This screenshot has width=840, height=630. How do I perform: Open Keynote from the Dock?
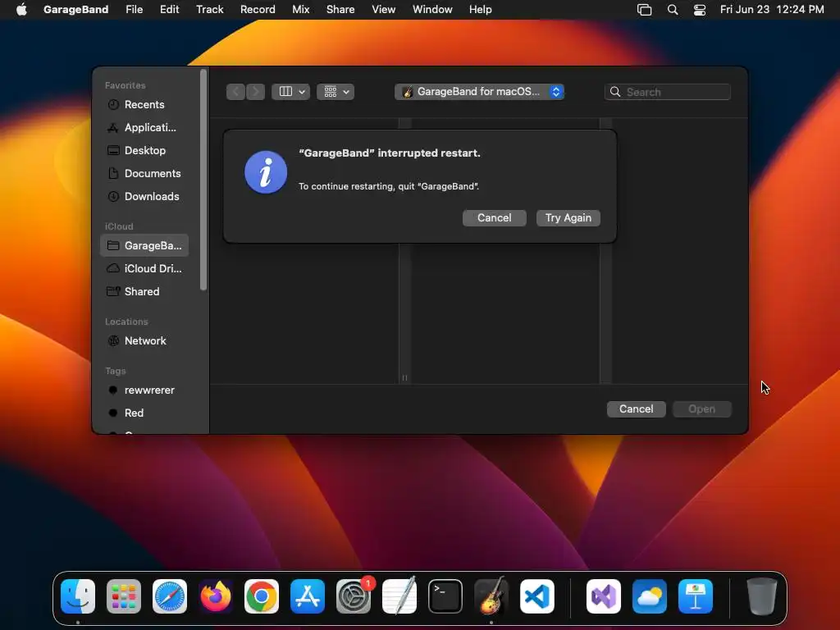pyautogui.click(x=696, y=597)
